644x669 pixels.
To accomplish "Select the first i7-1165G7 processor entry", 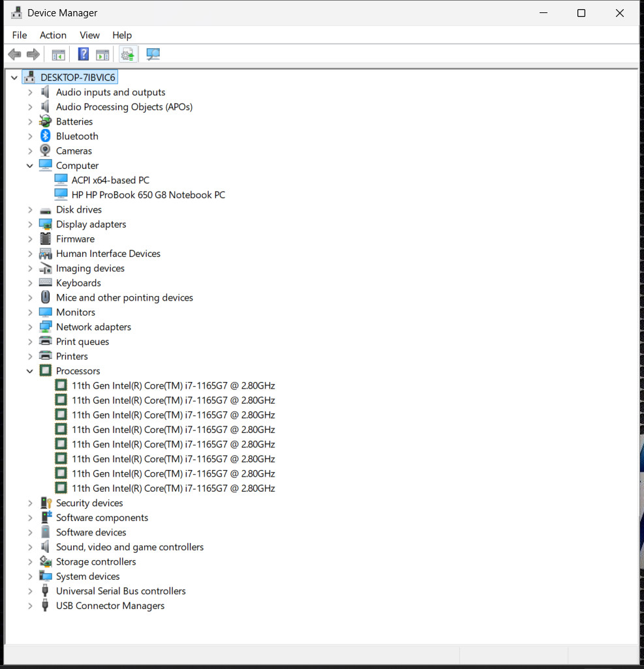I will tap(174, 385).
